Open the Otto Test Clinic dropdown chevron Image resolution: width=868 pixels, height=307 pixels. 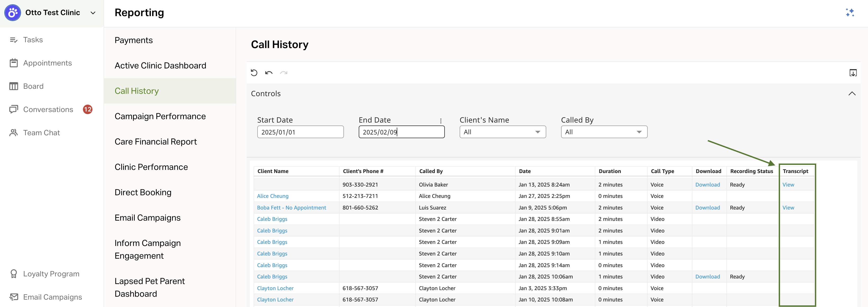point(93,13)
